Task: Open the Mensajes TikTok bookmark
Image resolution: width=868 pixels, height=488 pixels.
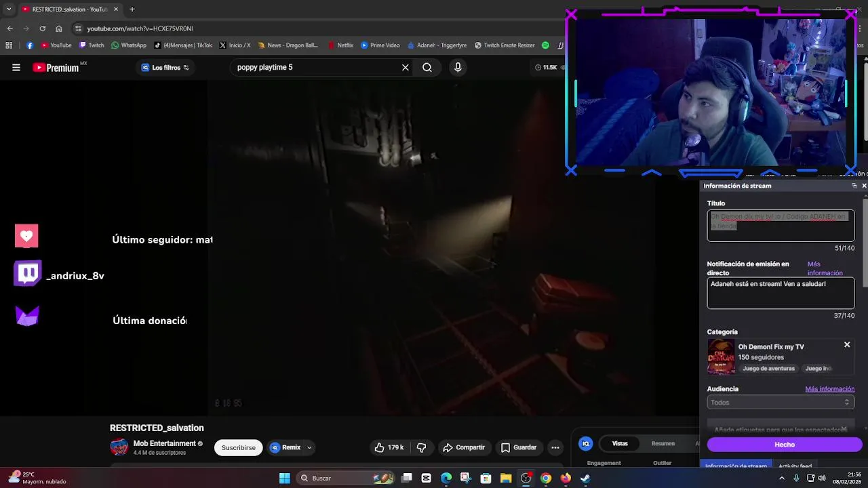Action: point(183,45)
